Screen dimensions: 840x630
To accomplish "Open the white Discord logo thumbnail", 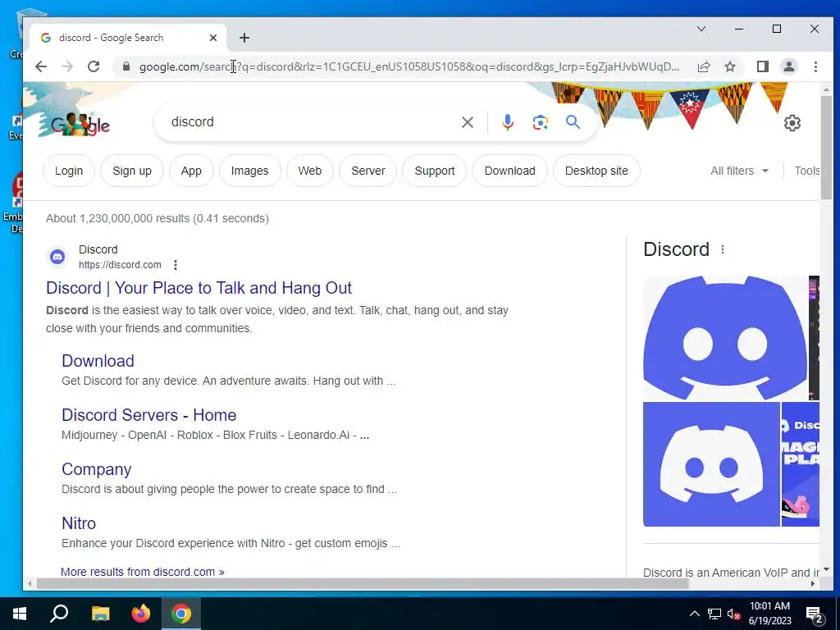I will pos(711,464).
